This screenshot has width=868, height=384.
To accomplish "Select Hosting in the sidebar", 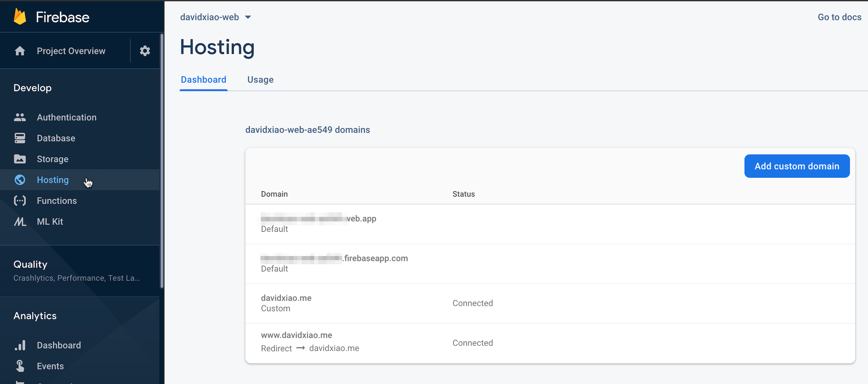I will point(80,180).
